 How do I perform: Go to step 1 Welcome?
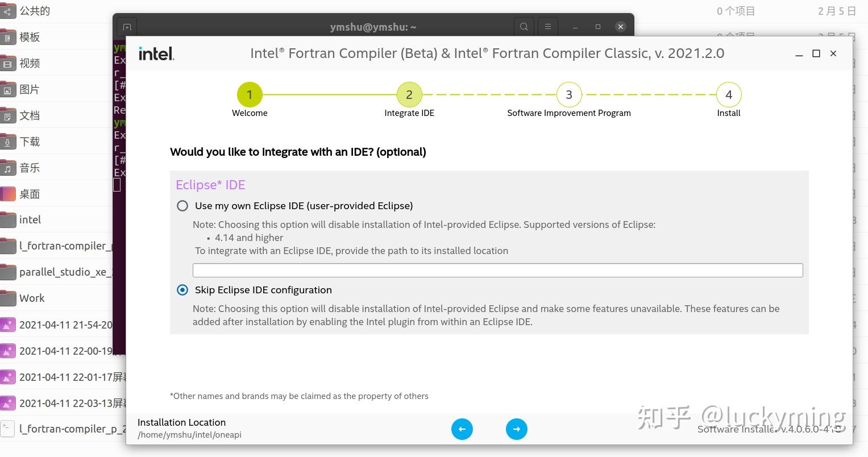pos(250,95)
